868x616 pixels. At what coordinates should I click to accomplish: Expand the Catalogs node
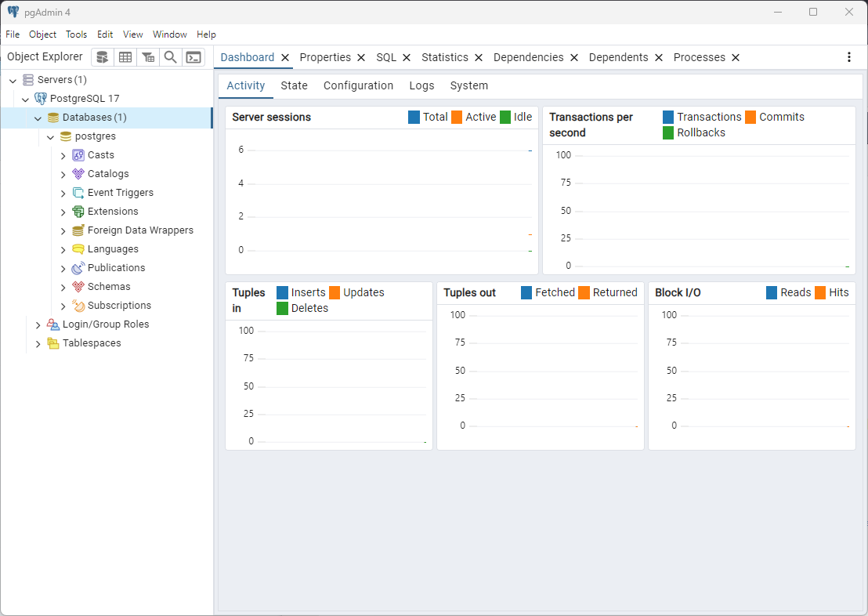(x=63, y=175)
